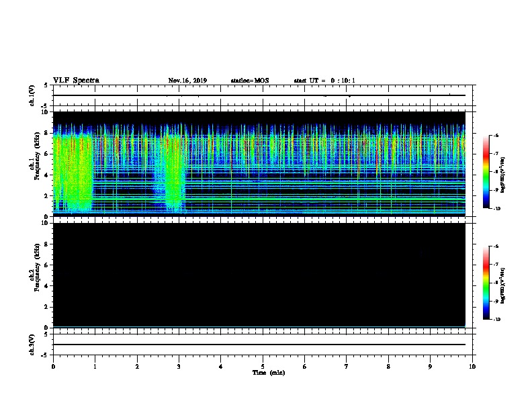
Task: Click the "ch.1(V)" axis label at top
Action: point(32,95)
